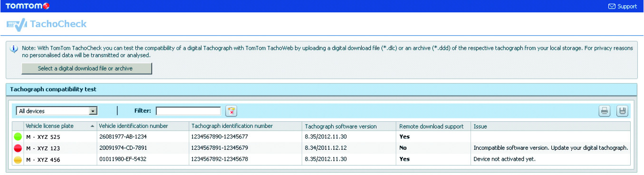644x175 pixels.
Task: Click software version 8.35/2012.11.30 for M - XYZ 456
Action: click(x=326, y=159)
